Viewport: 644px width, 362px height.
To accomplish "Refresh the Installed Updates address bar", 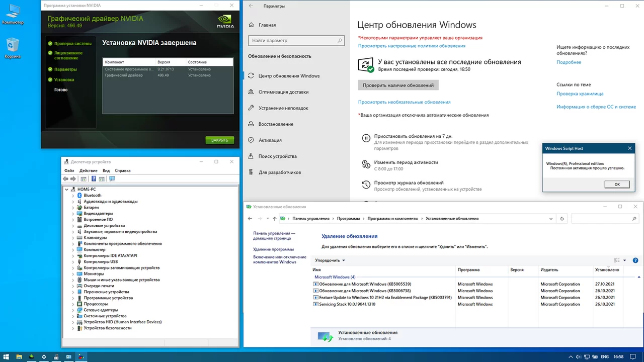I will click(x=562, y=219).
